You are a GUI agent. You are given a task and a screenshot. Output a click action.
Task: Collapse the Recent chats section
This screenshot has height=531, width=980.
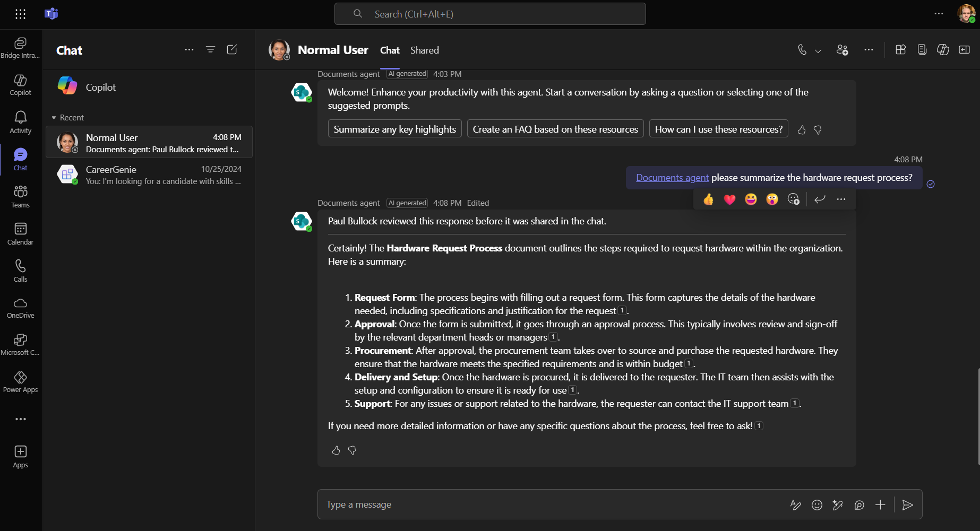click(x=53, y=117)
